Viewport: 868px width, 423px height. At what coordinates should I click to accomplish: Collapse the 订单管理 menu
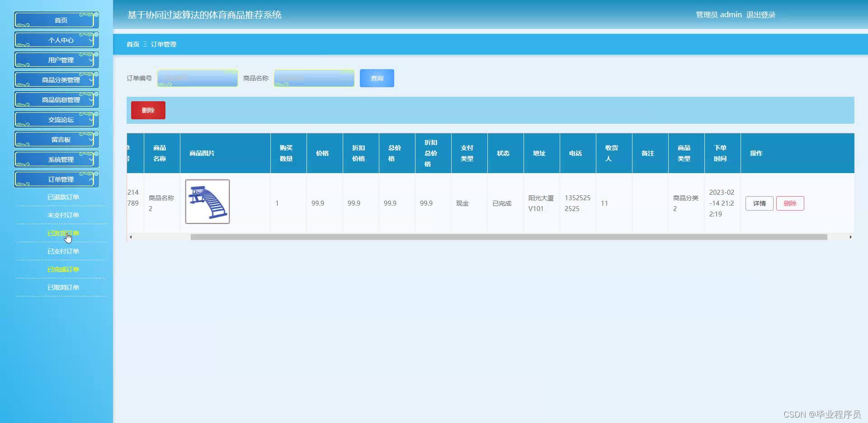[57, 179]
